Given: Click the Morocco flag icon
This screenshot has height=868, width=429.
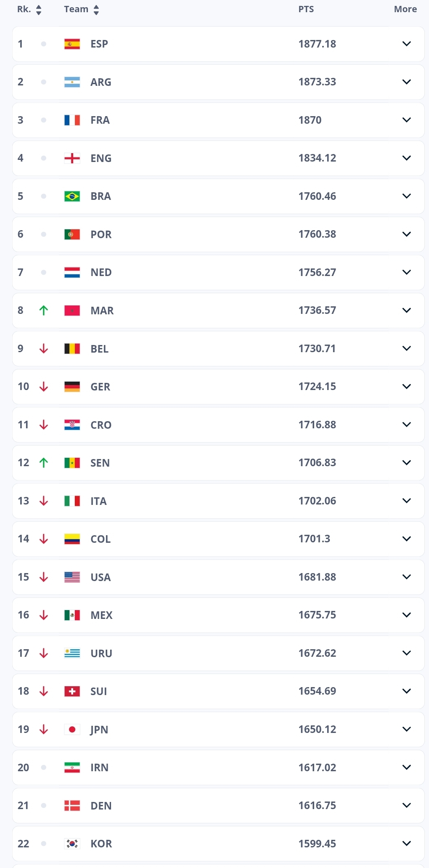Looking at the screenshot, I should point(72,311).
